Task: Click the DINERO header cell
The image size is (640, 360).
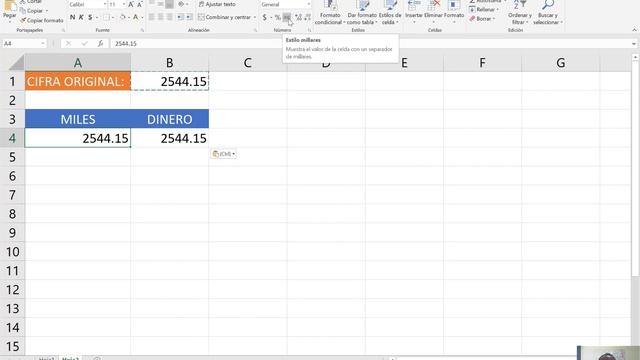Action: point(170,119)
